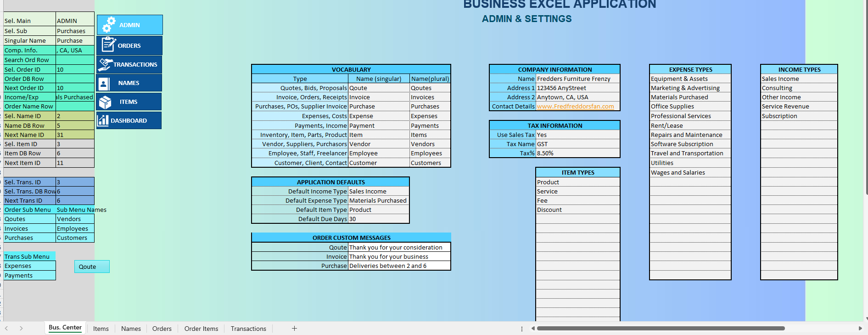This screenshot has height=335, width=868.
Task: Select the Payments sub menu cell
Action: click(29, 275)
